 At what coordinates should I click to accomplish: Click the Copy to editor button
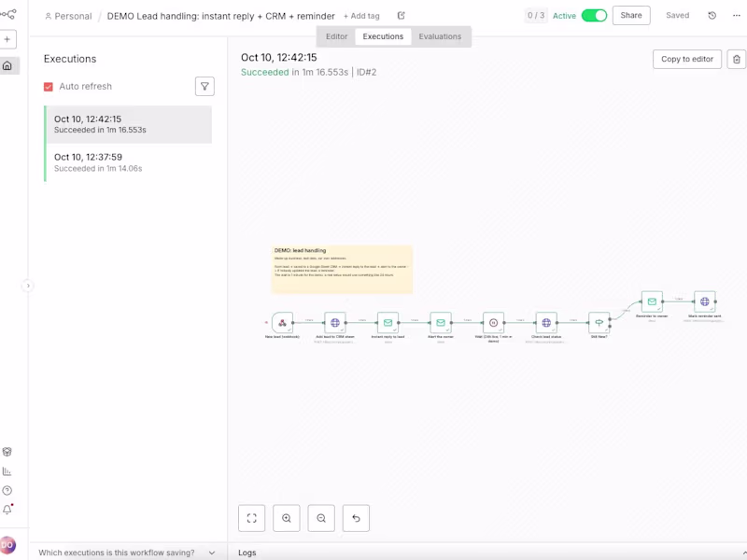point(687,59)
